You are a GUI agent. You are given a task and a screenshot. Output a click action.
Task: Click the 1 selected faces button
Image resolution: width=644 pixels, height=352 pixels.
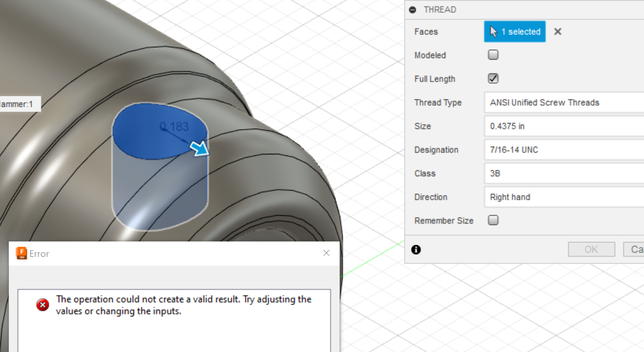click(515, 31)
